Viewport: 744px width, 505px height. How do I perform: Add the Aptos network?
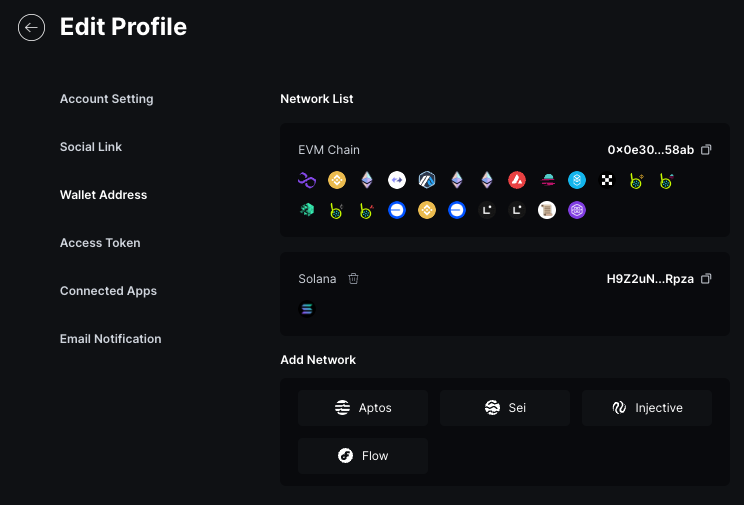click(x=363, y=408)
